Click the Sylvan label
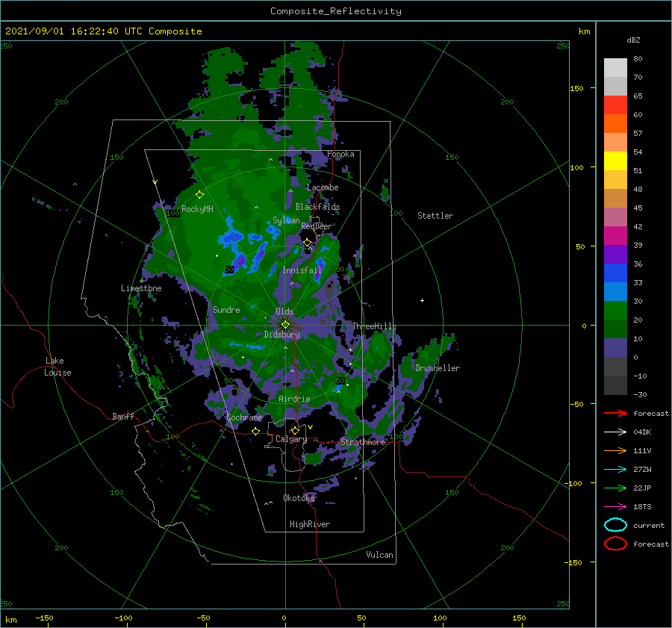 click(x=286, y=220)
